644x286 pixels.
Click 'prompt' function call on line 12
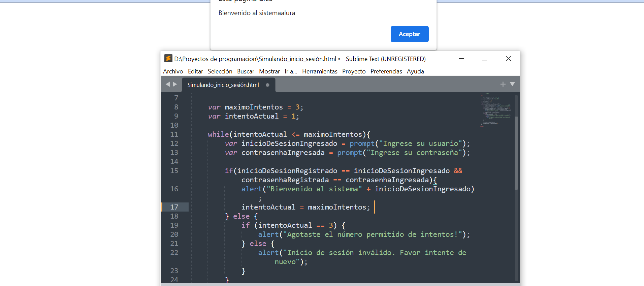tap(362, 144)
